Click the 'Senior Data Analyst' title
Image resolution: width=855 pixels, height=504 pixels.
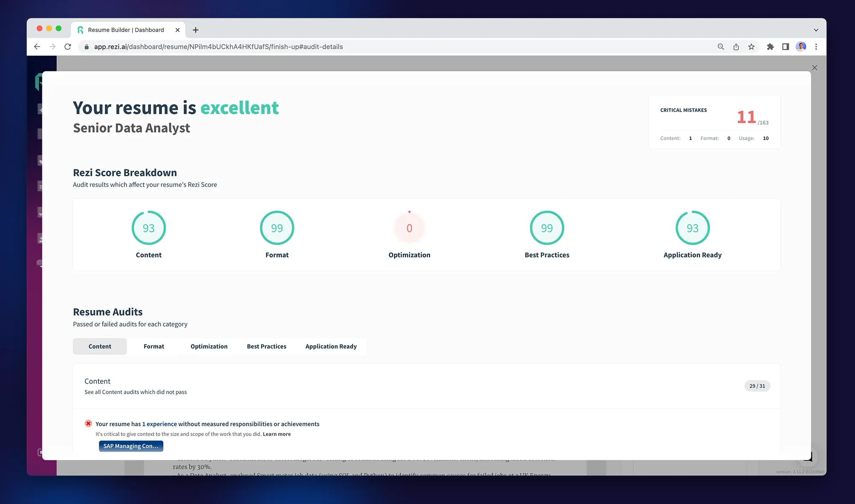coord(131,128)
